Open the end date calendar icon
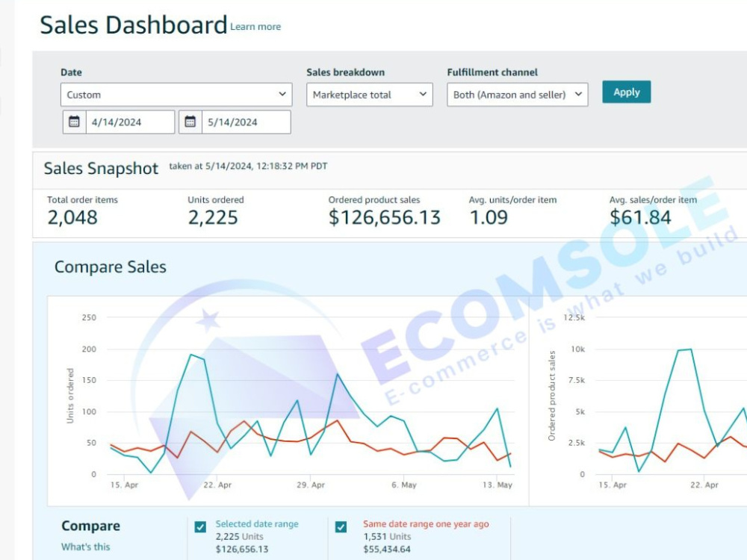Screen dimensions: 747x560 [x=190, y=122]
